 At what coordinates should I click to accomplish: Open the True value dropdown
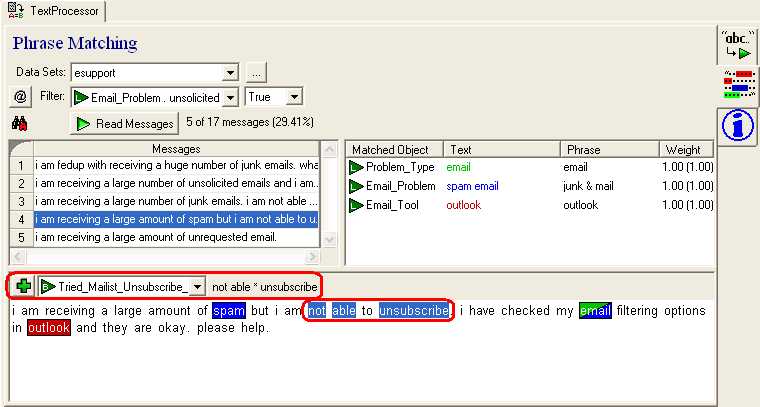tap(294, 97)
